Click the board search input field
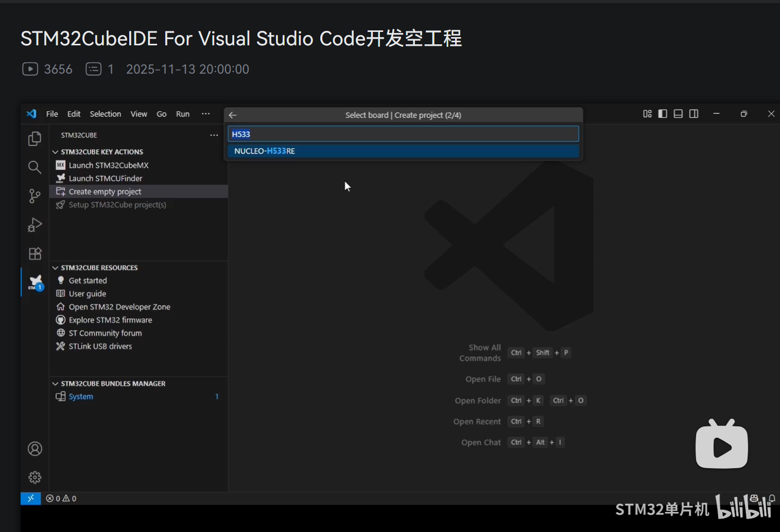The image size is (780, 532). tap(403, 134)
